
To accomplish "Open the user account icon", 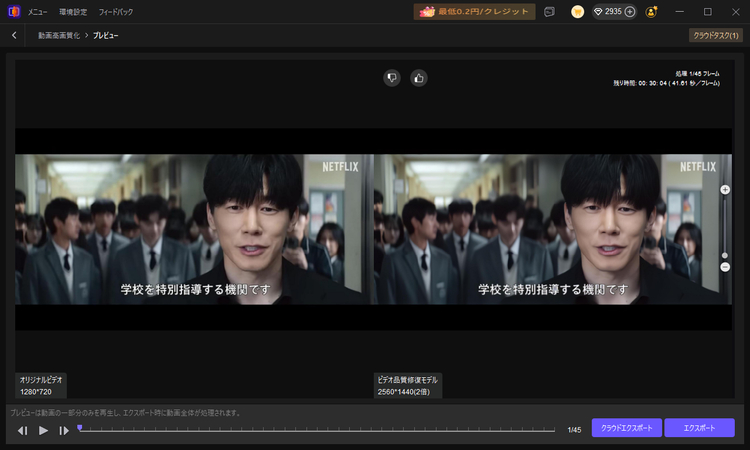I will tap(651, 12).
